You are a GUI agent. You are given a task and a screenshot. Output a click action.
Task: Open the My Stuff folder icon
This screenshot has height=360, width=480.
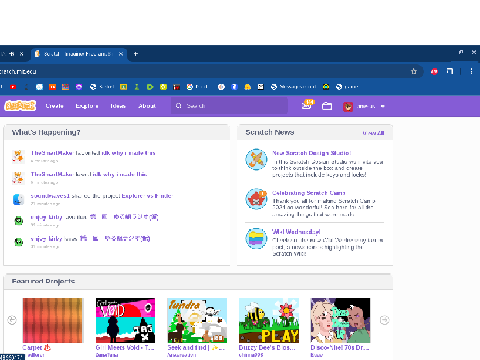click(x=327, y=106)
